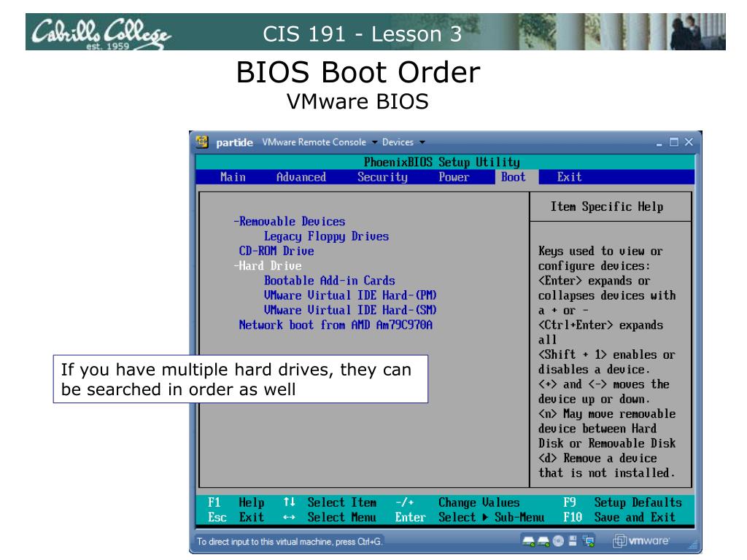747x560 pixels.
Task: Click the leftmost hard disk status icon
Action: point(528,541)
